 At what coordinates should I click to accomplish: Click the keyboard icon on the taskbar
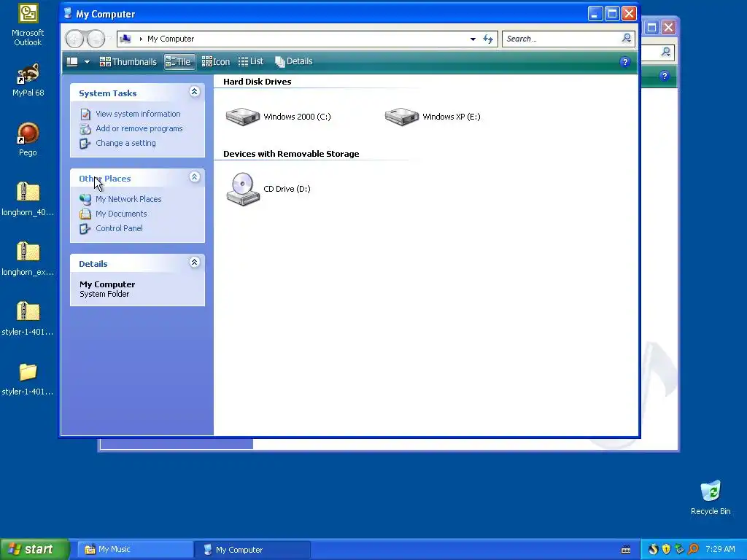[626, 550]
